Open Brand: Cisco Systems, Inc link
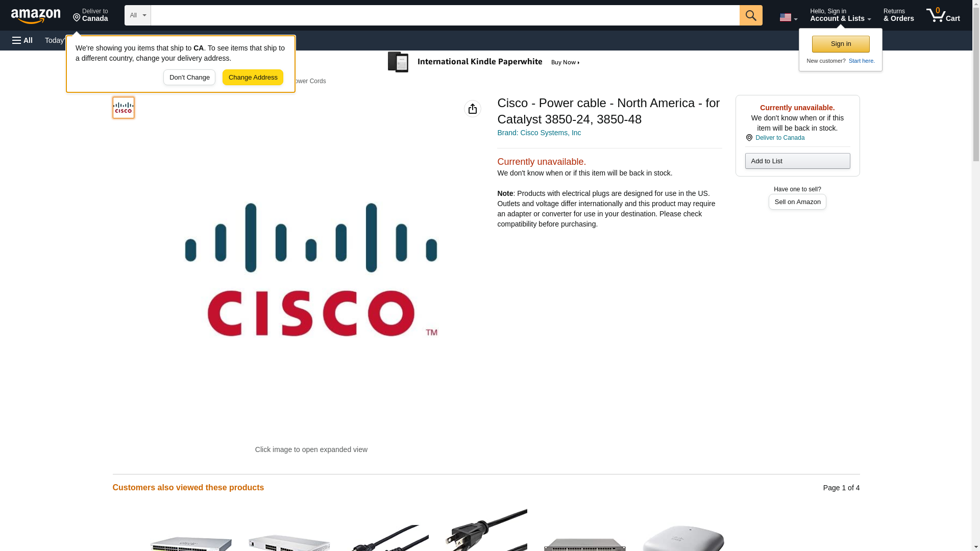Screen dimensions: 980x551 pos(539,133)
